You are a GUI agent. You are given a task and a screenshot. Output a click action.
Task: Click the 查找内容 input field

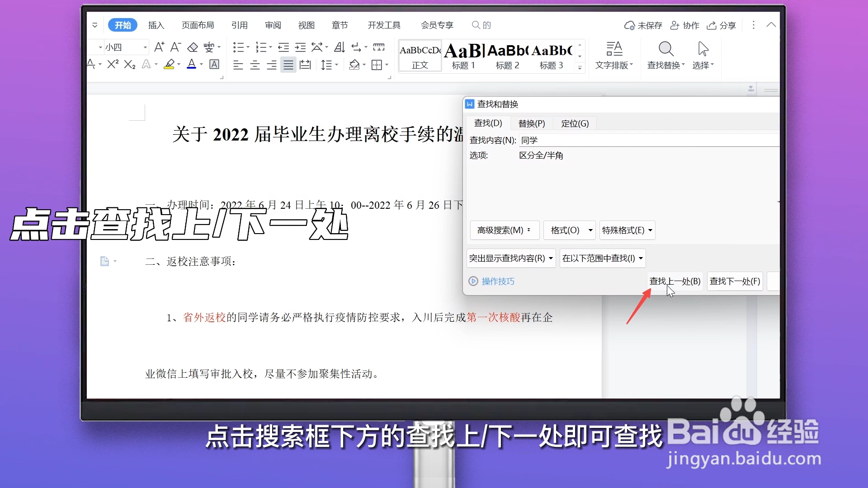(650, 141)
